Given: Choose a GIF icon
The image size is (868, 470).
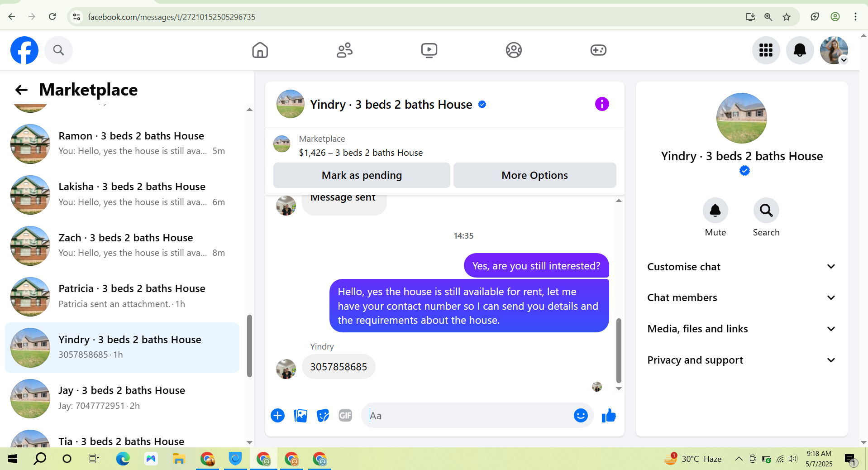Looking at the screenshot, I should coord(345,415).
